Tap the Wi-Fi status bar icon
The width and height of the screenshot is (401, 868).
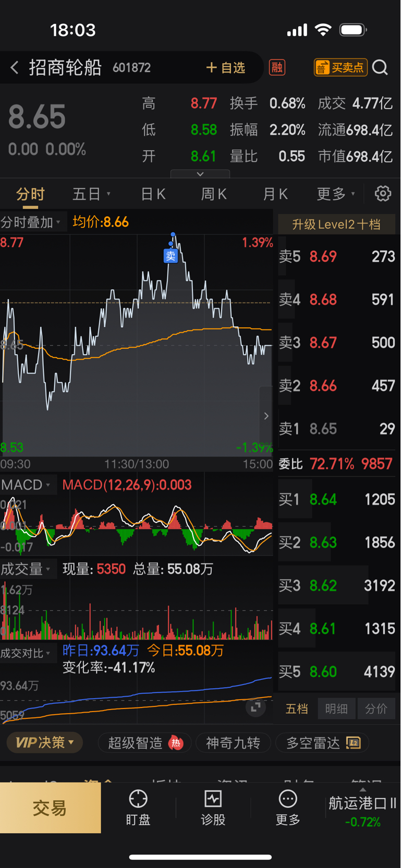[x=323, y=30]
